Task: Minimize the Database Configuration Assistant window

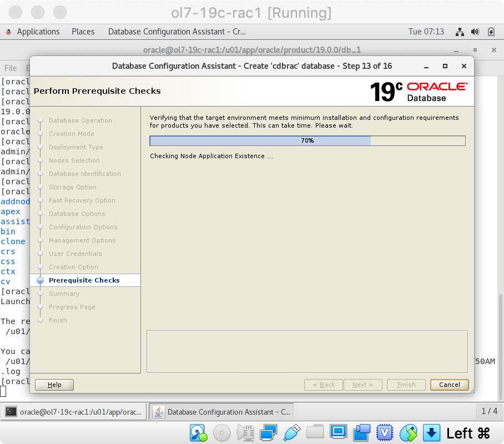Action: pos(426,67)
